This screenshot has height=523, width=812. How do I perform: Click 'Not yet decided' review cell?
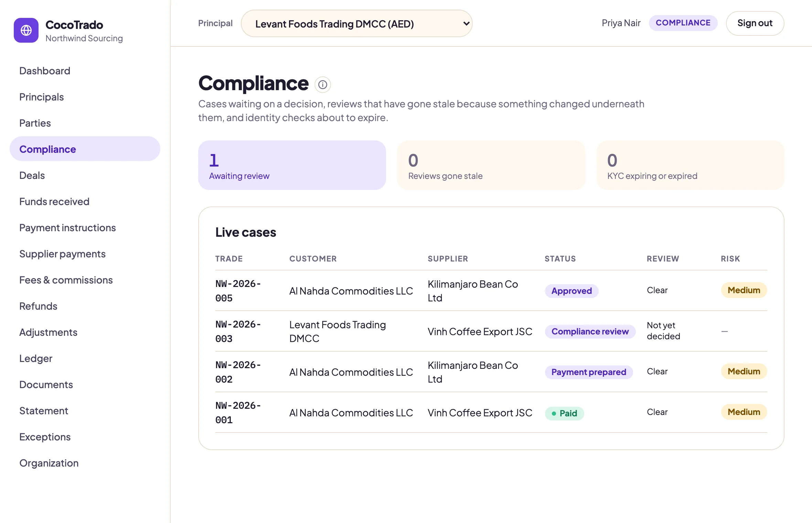pyautogui.click(x=663, y=331)
